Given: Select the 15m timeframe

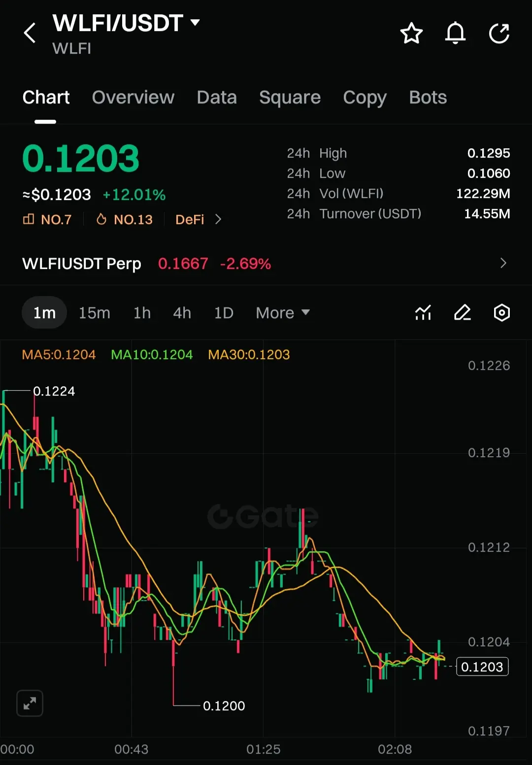Looking at the screenshot, I should (94, 313).
